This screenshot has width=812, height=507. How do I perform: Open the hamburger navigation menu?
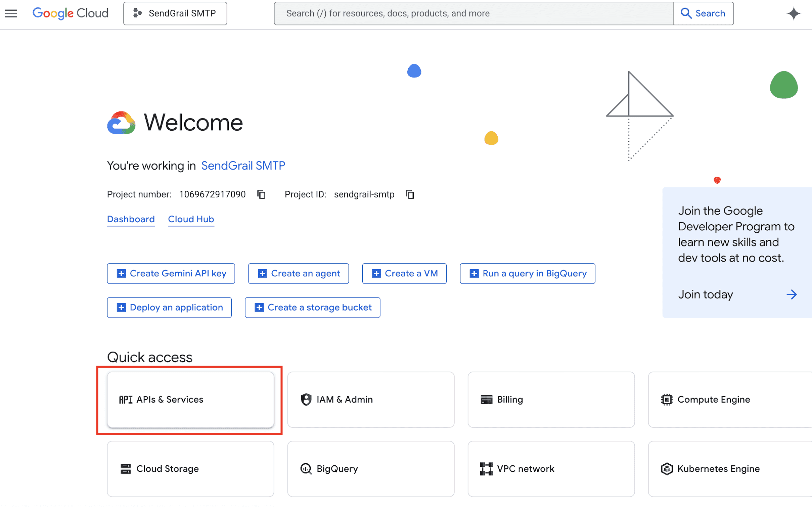tap(11, 13)
